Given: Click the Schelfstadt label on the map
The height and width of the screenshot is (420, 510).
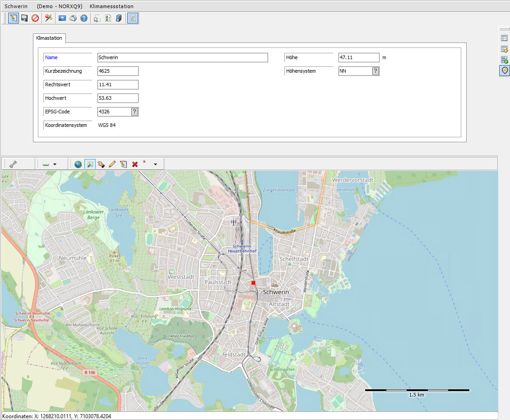Looking at the screenshot, I should pyautogui.click(x=294, y=259).
